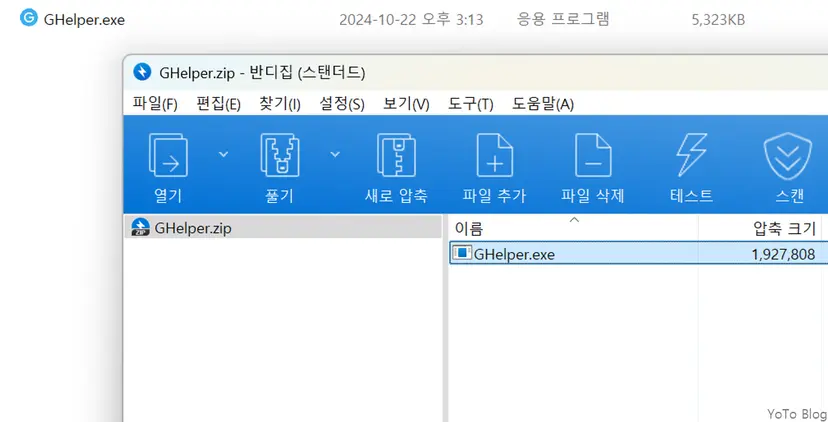Viewport: 828px width, 422px height.
Task: Select the GHelper.exe row in archive list
Action: (x=638, y=254)
